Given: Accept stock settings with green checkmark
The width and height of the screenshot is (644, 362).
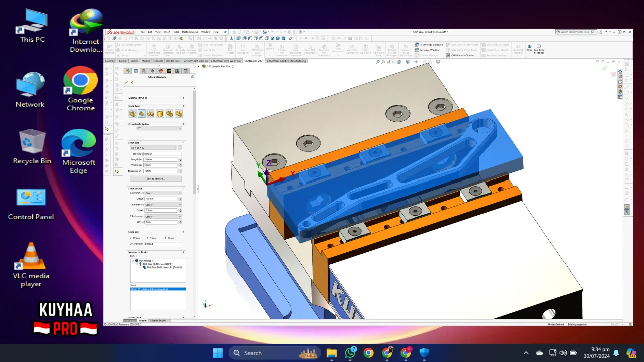Looking at the screenshot, I should coord(126,82).
